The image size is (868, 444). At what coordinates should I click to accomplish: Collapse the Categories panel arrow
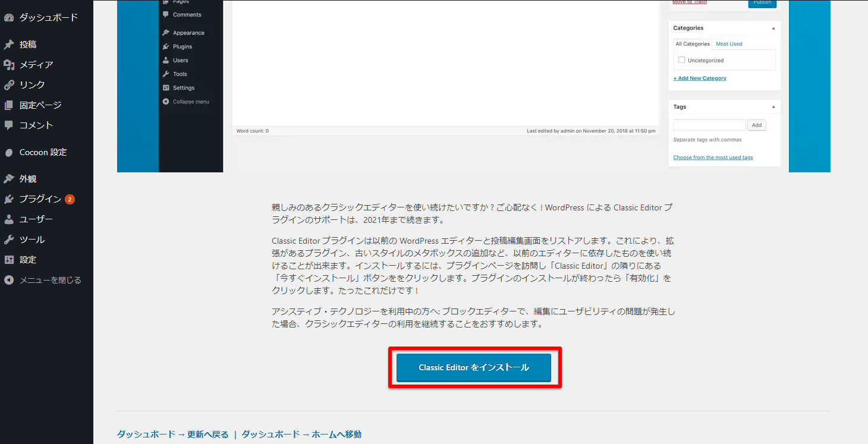(773, 29)
